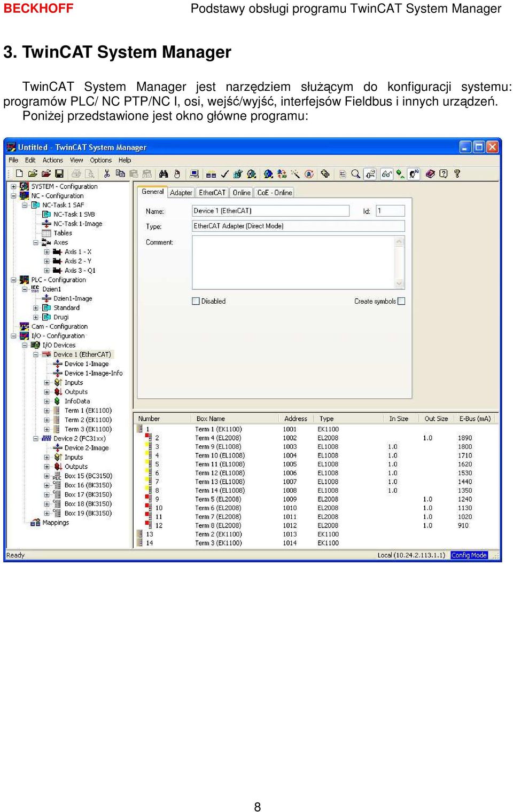Click the Paste toolbar icon
Screen dimensions: 513x812
[x=134, y=174]
